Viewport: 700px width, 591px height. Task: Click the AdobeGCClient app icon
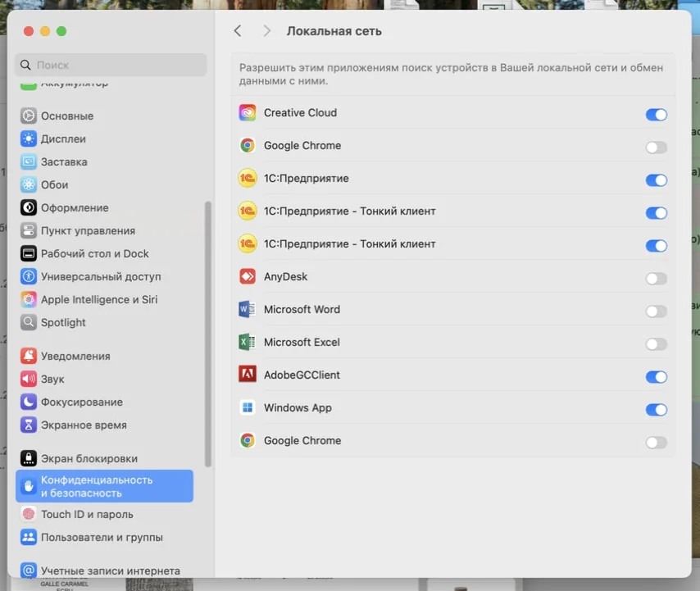click(248, 375)
